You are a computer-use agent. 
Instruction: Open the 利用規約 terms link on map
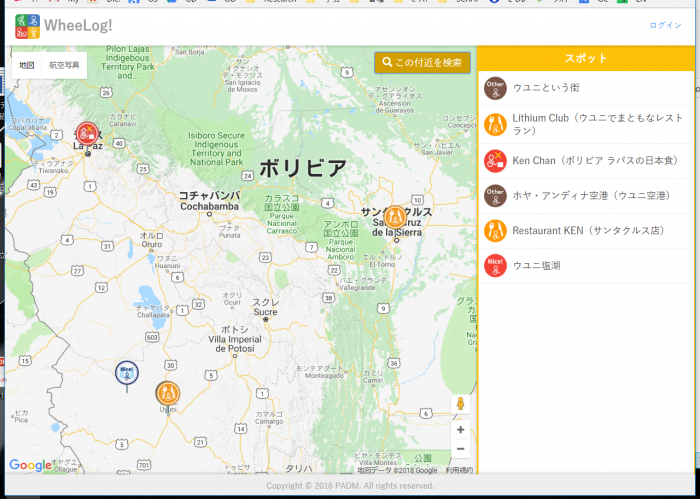point(459,470)
